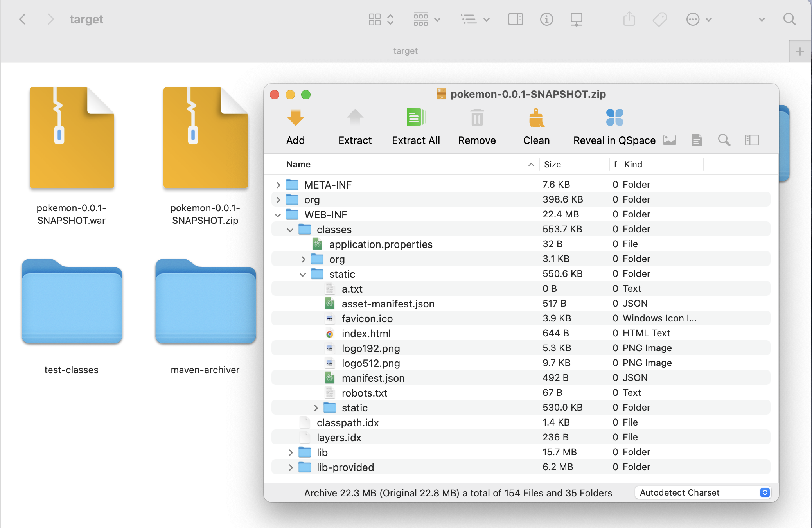Viewport: 812px width, 528px height.
Task: Click the Clean broom icon
Action: pos(536,118)
